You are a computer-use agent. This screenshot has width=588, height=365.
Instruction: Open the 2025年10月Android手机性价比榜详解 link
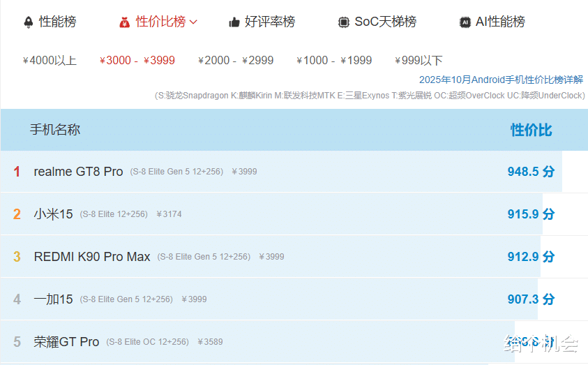pos(501,80)
